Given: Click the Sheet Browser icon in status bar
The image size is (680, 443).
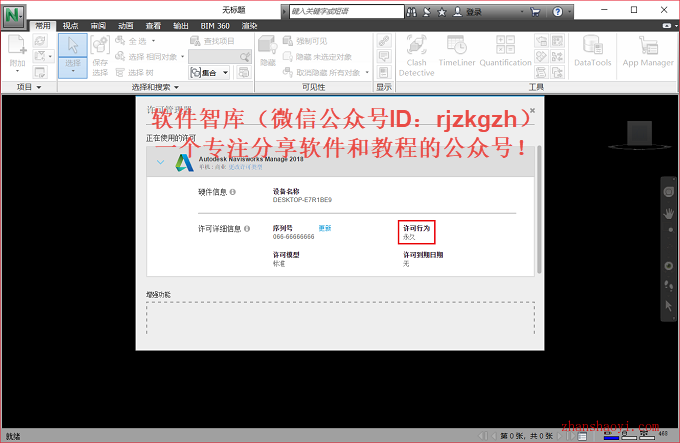Looking at the screenshot, I should tap(582, 436).
